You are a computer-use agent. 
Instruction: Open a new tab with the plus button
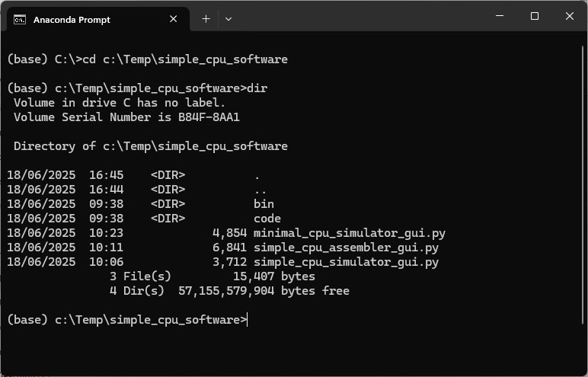point(206,19)
